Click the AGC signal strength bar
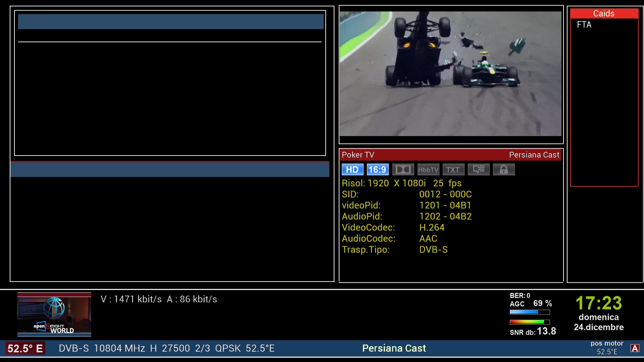Image resolution: width=644 pixels, height=362 pixels. click(530, 312)
